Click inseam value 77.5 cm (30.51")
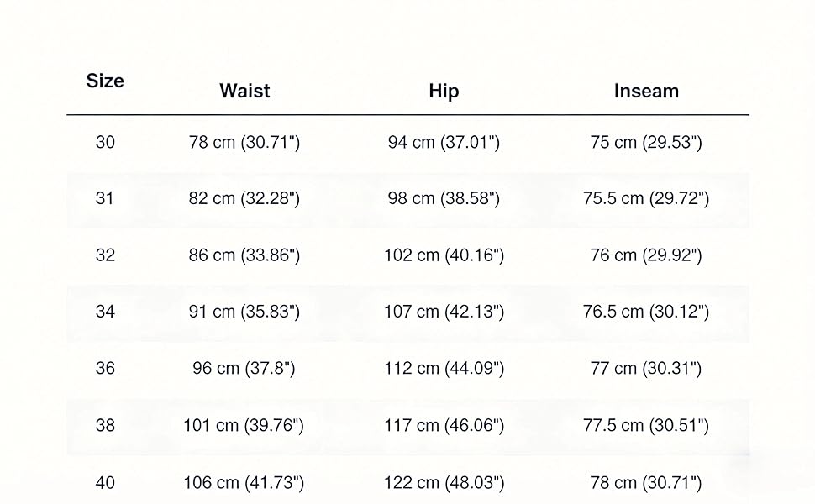Image resolution: width=815 pixels, height=504 pixels. click(646, 426)
